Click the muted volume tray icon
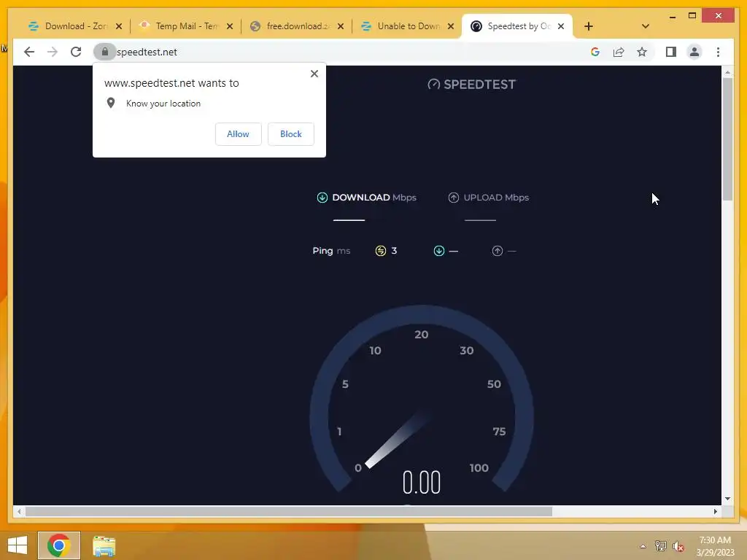This screenshot has height=560, width=747. pyautogui.click(x=678, y=546)
